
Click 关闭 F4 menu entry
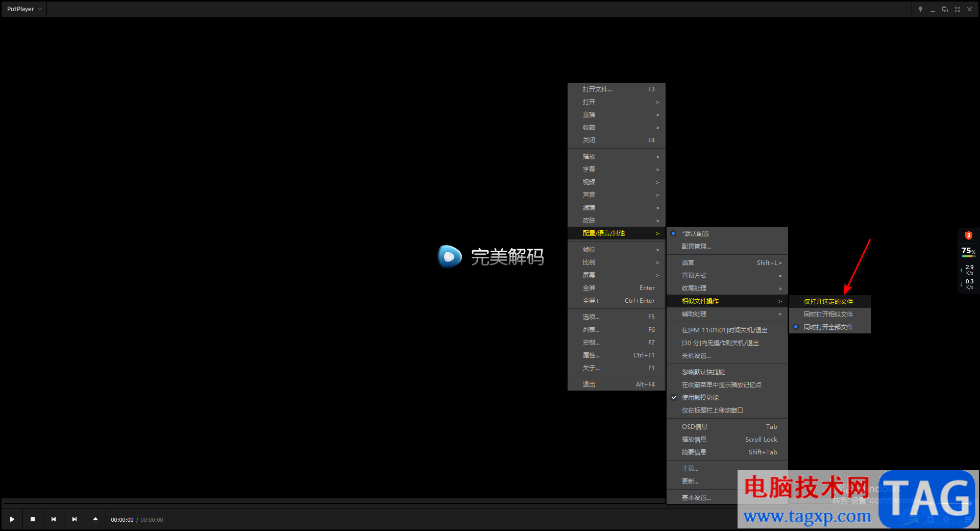point(617,140)
